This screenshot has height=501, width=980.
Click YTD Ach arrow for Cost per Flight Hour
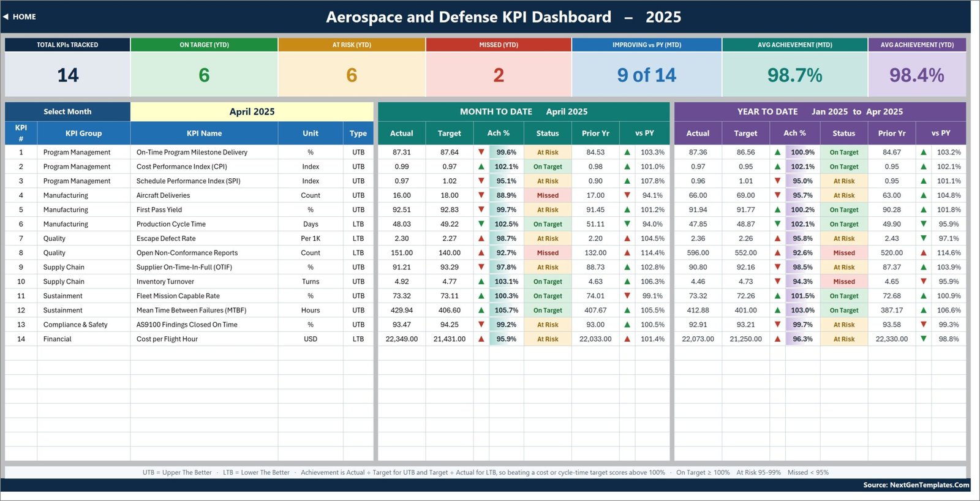(777, 339)
